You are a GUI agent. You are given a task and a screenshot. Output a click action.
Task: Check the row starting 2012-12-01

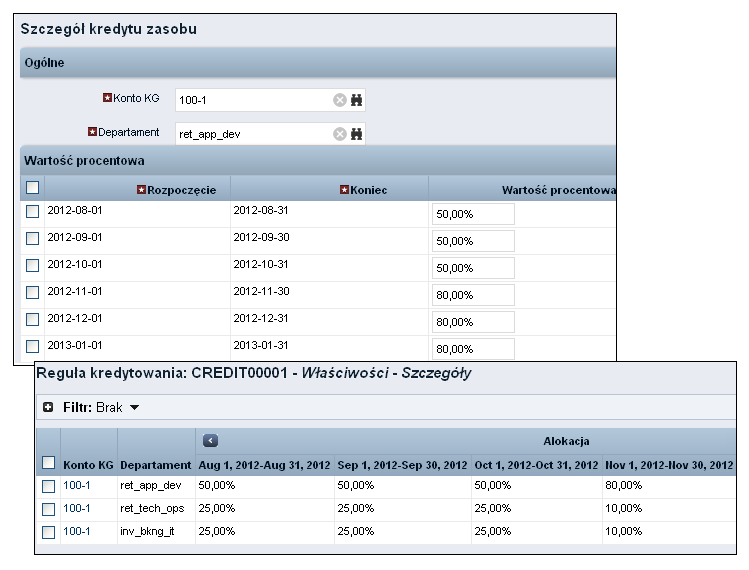tap(32, 319)
